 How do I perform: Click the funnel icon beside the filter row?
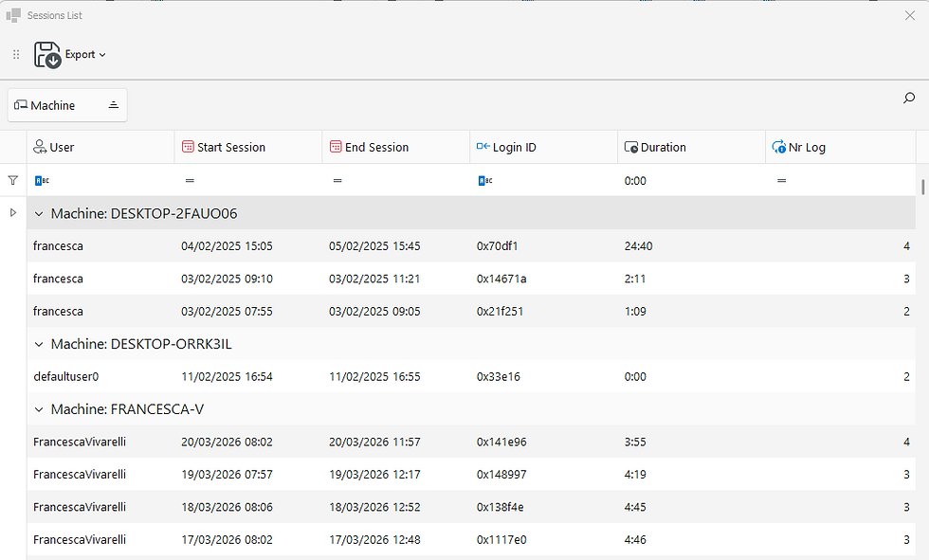[x=12, y=180]
